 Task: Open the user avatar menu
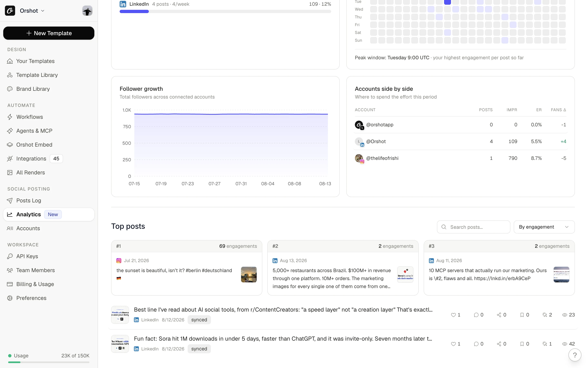(87, 11)
